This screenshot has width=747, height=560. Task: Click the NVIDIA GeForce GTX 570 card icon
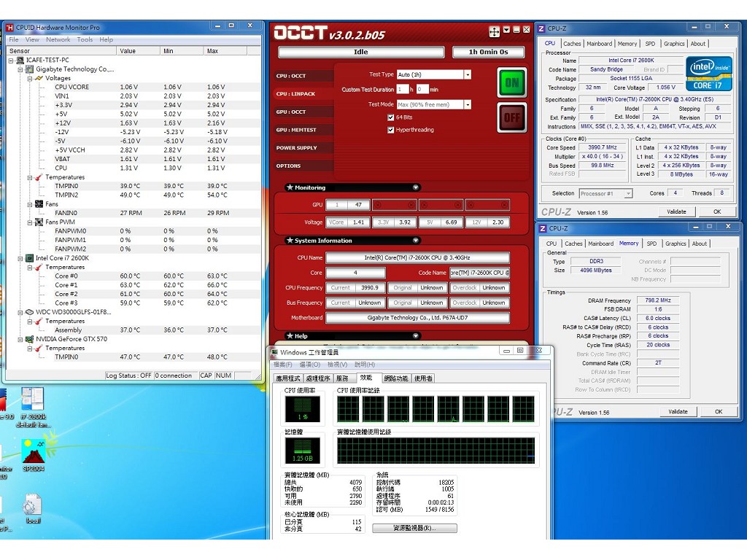click(x=29, y=340)
